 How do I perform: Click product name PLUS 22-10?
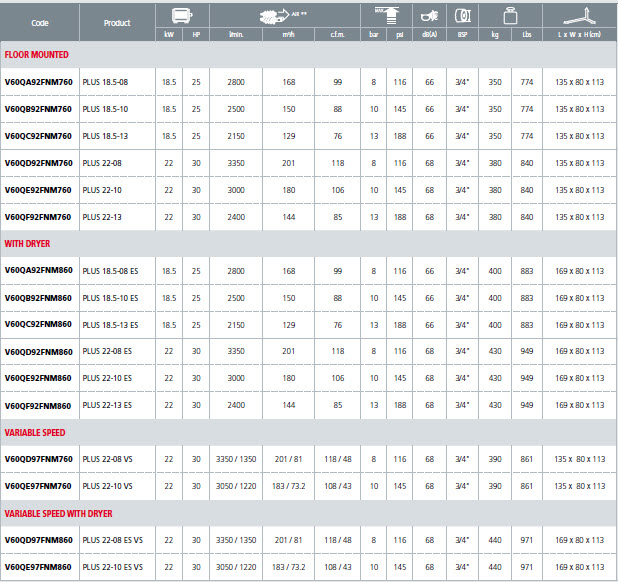click(x=102, y=190)
